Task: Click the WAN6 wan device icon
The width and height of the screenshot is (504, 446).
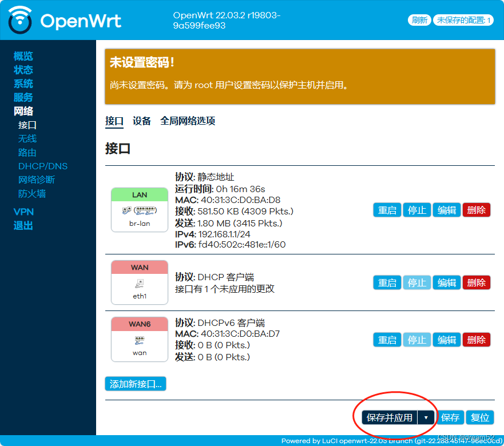Action: point(140,340)
